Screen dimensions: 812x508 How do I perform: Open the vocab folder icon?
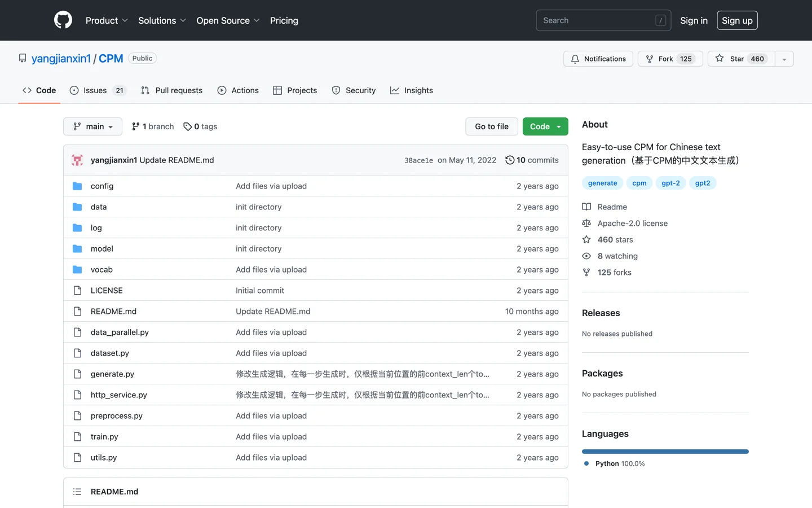pos(77,269)
